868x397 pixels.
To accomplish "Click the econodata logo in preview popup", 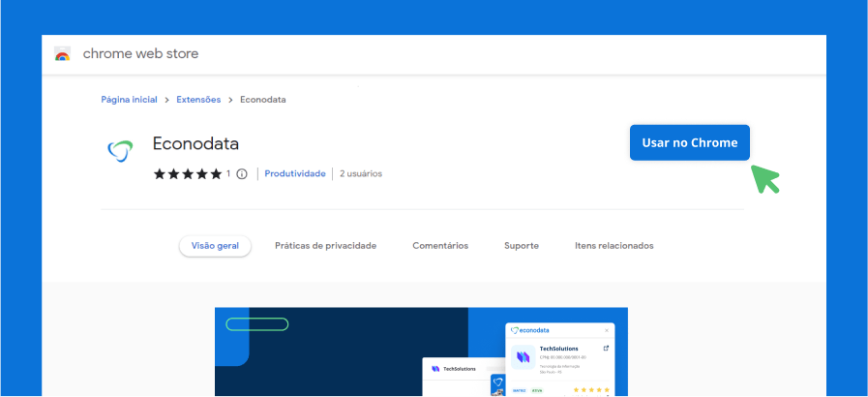I will tap(529, 330).
